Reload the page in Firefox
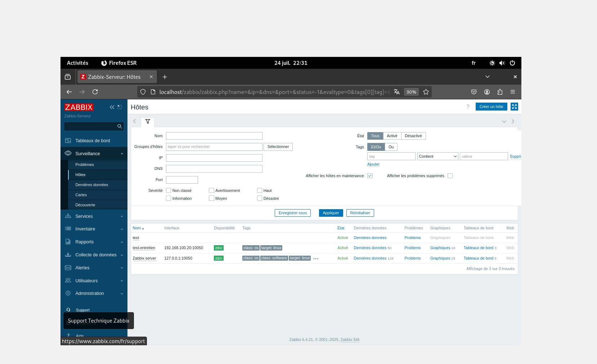This screenshot has height=364, width=597. (x=95, y=92)
